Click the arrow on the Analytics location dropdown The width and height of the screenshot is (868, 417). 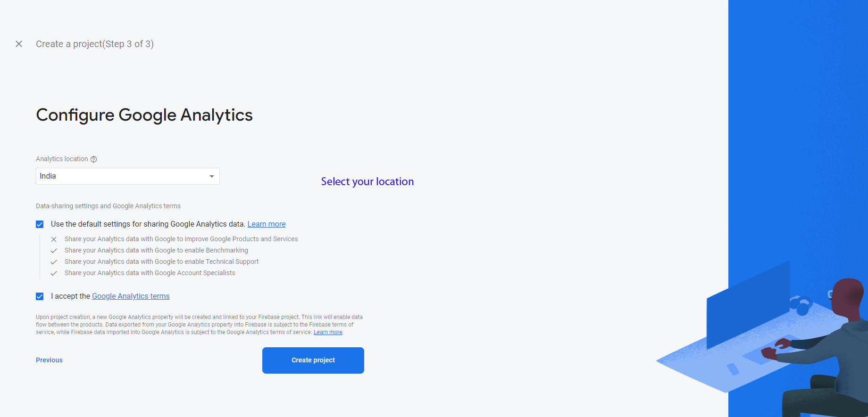(212, 176)
